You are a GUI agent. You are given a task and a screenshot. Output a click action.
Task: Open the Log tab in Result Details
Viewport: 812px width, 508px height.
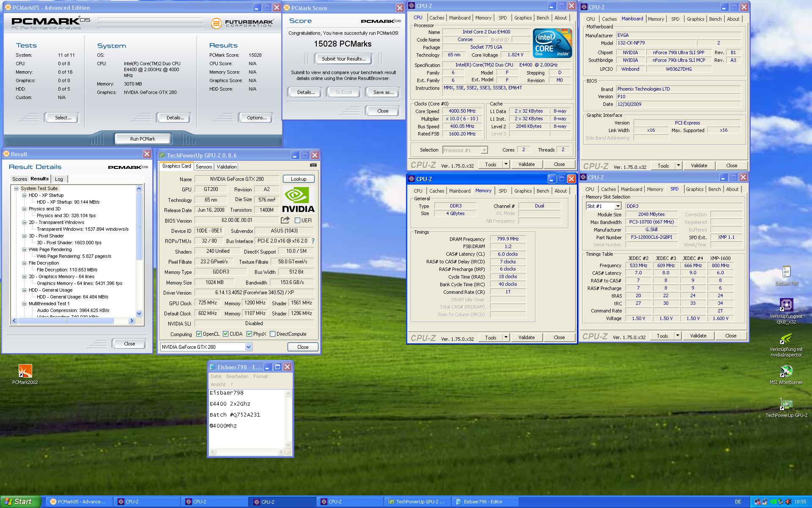pos(59,179)
